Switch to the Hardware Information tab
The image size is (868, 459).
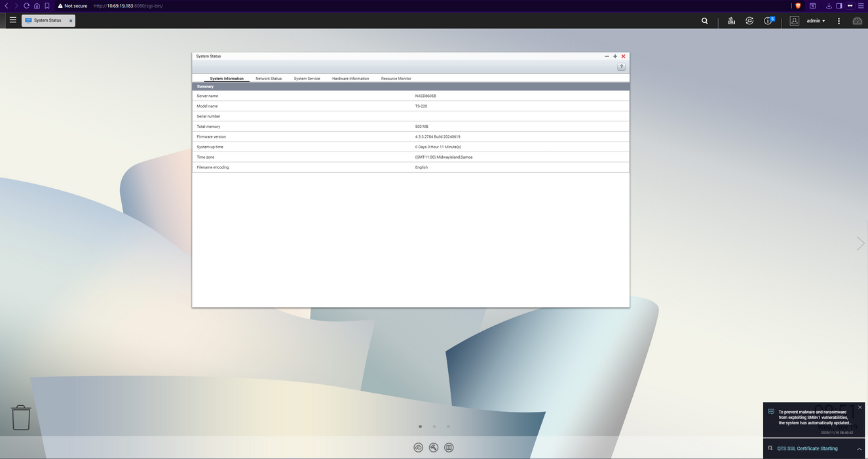coord(350,79)
